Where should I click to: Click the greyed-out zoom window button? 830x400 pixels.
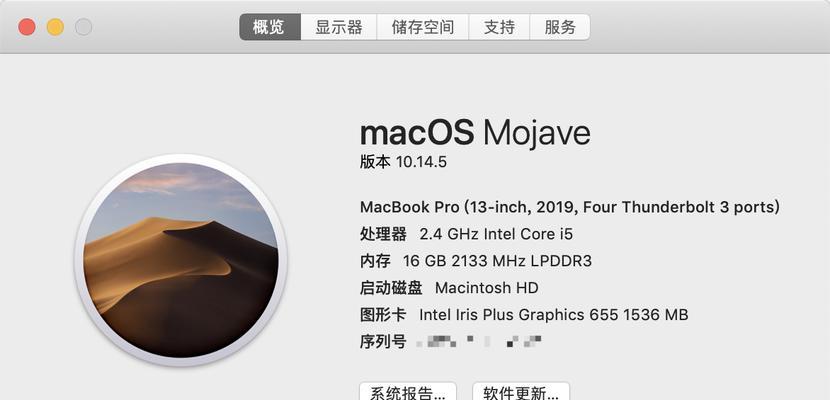[84, 27]
